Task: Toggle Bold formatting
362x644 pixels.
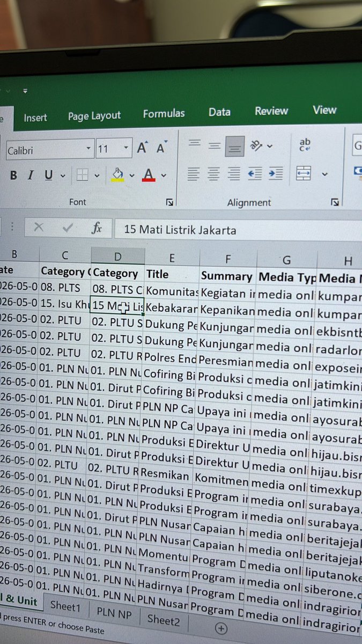Action: 13,175
